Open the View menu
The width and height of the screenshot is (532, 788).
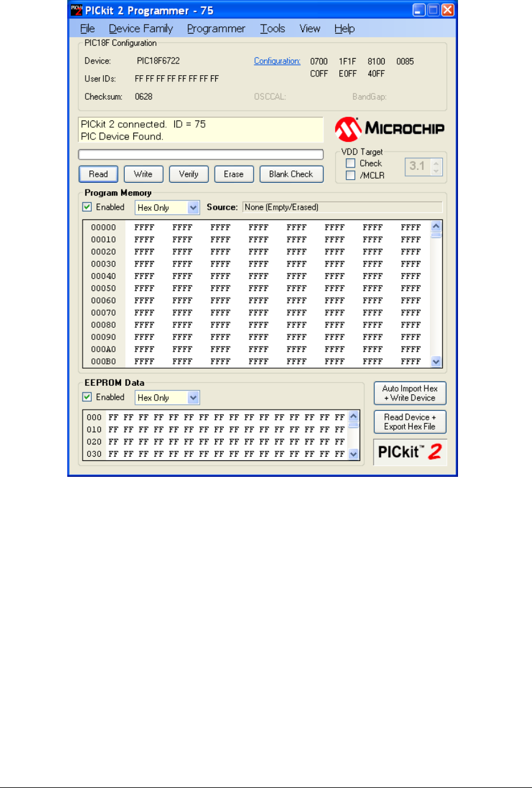click(x=310, y=29)
